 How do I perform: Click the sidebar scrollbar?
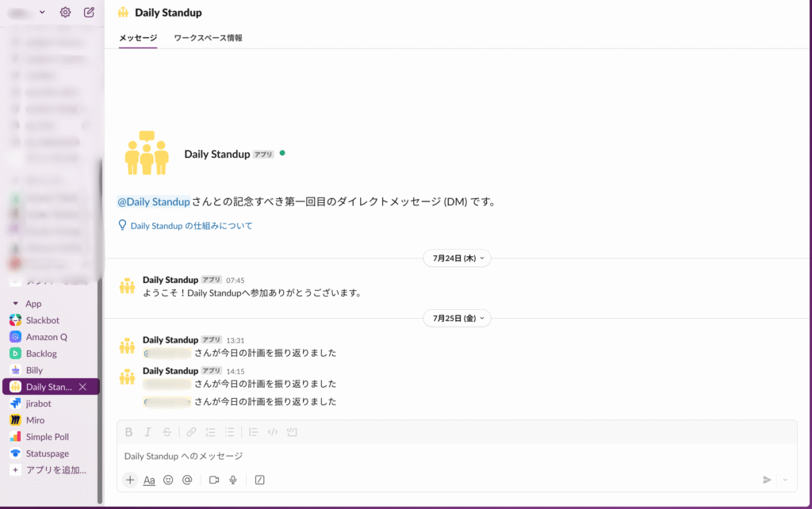(100, 331)
